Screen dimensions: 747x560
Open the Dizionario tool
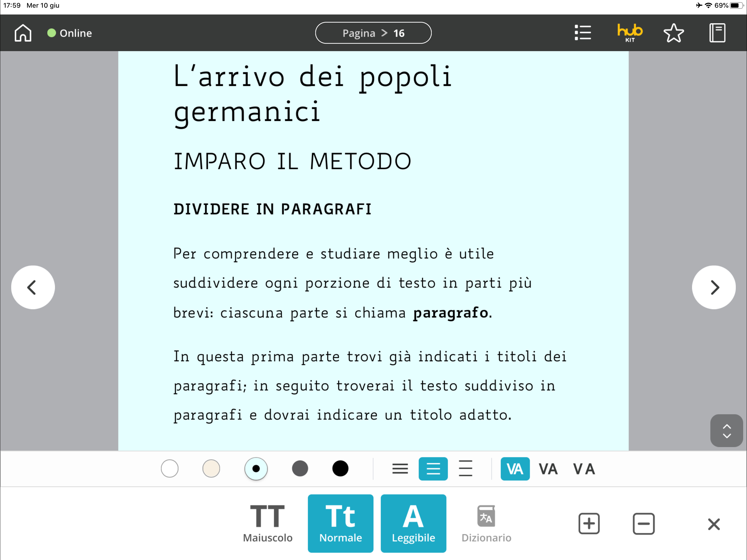pos(486,524)
